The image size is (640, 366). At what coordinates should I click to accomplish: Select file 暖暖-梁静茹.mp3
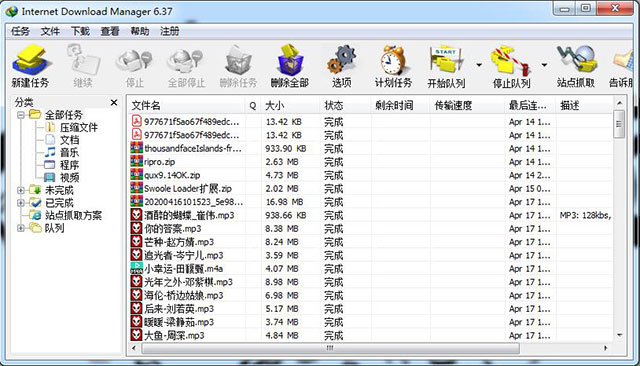click(x=179, y=322)
